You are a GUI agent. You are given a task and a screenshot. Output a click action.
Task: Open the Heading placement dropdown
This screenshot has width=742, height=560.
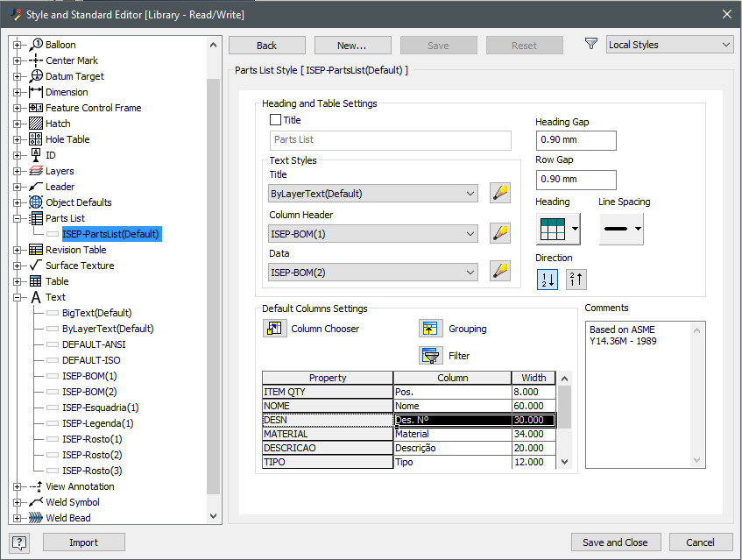[558, 229]
